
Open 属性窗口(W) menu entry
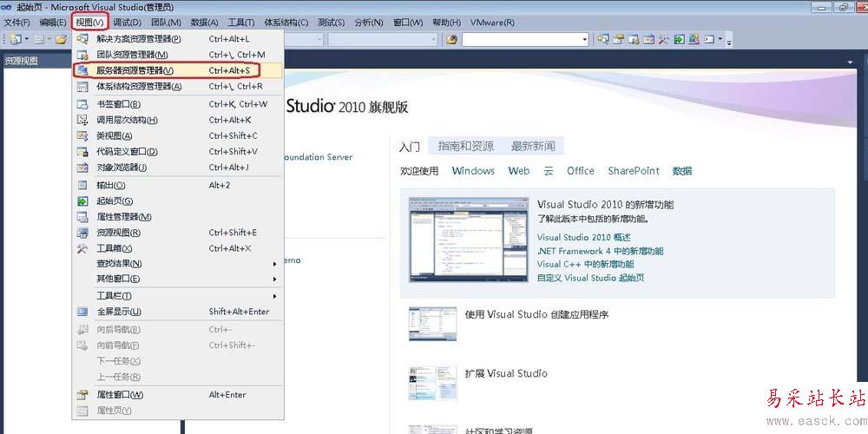(x=178, y=395)
